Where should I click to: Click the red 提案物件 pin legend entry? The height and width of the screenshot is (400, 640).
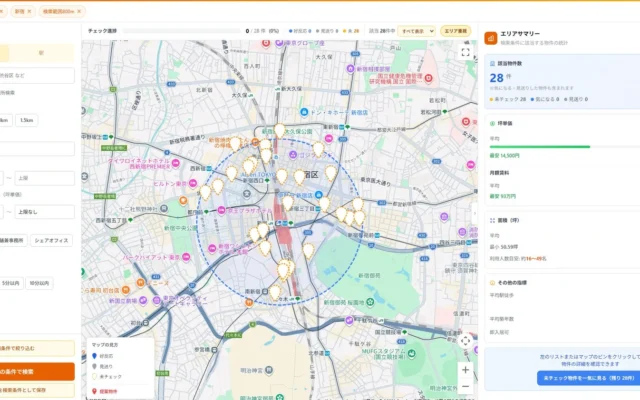(104, 391)
